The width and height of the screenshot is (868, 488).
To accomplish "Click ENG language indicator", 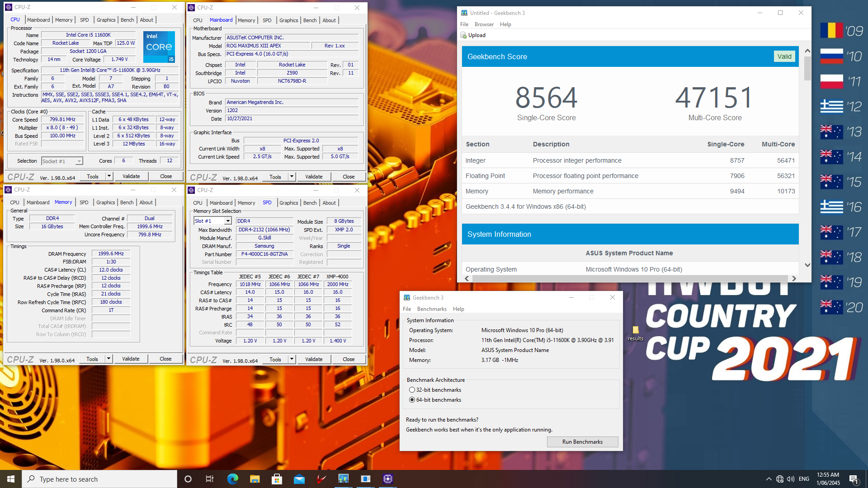I will 804,479.
